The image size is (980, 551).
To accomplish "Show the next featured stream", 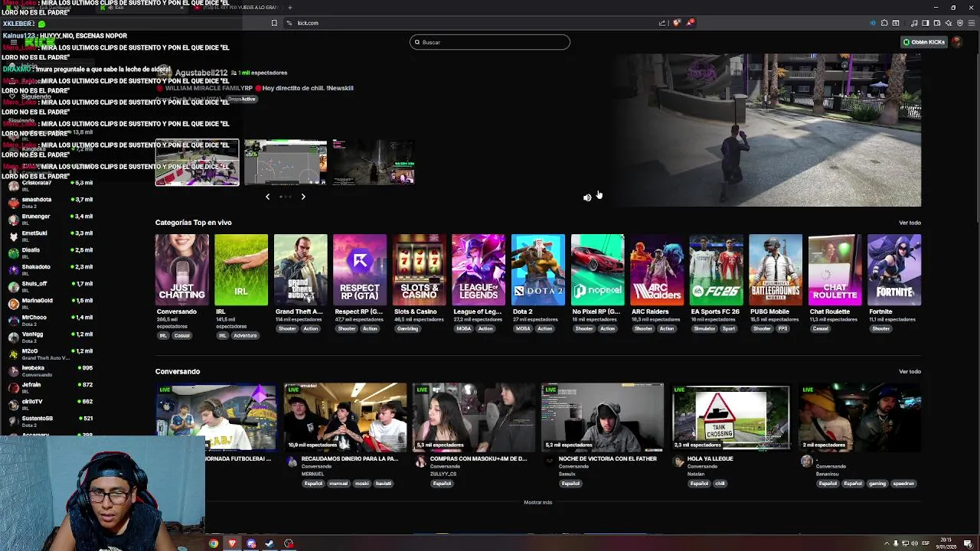I will (303, 197).
